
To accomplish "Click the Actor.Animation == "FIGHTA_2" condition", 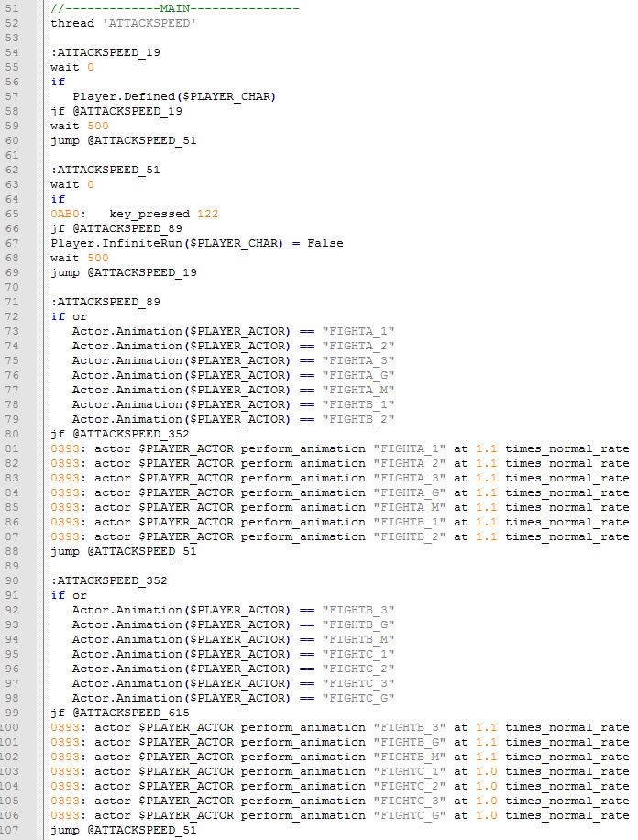I will [234, 346].
